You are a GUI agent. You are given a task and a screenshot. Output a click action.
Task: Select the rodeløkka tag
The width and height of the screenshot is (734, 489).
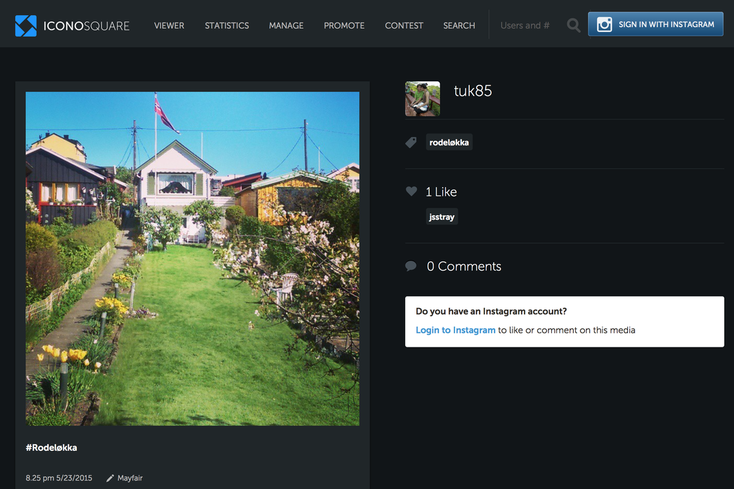(x=449, y=142)
